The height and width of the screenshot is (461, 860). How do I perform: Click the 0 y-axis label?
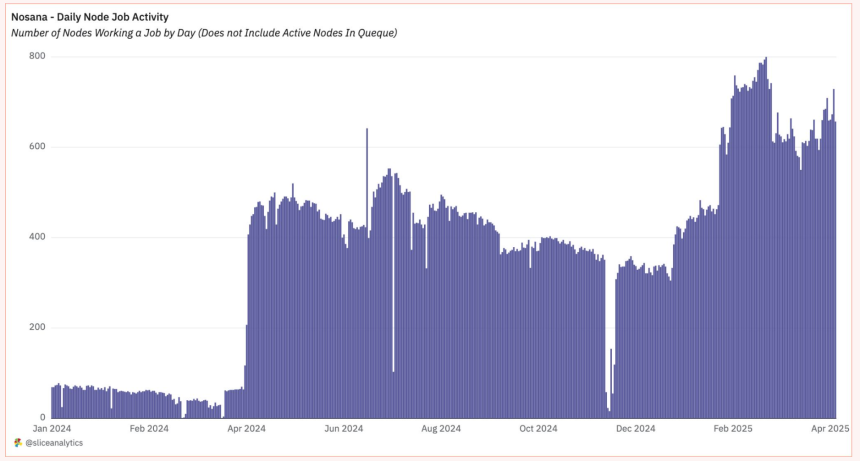tap(42, 418)
